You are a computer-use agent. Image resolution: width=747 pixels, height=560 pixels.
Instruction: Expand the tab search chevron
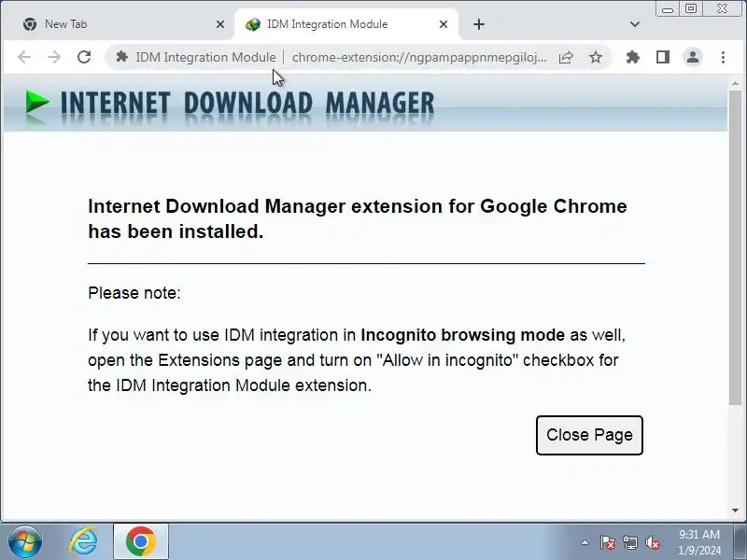point(635,24)
